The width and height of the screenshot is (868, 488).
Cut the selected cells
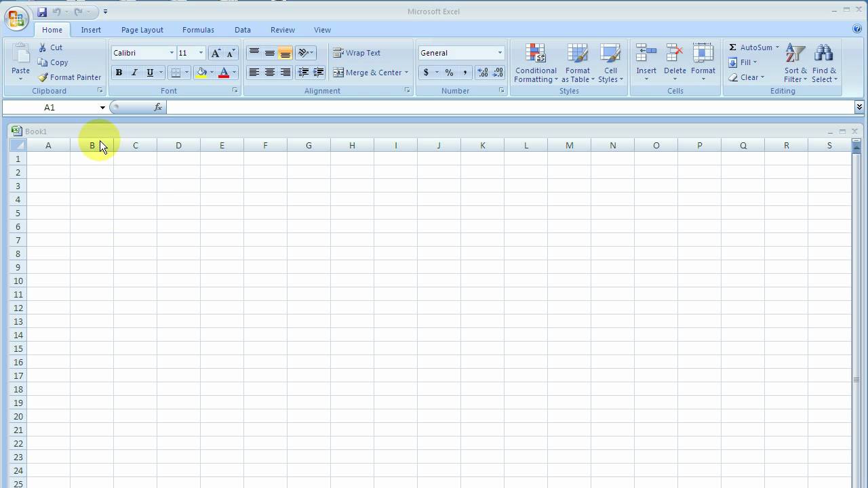(x=50, y=47)
